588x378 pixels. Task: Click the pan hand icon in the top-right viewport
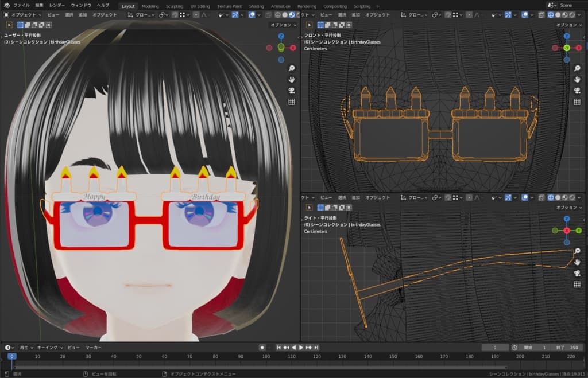[x=578, y=79]
